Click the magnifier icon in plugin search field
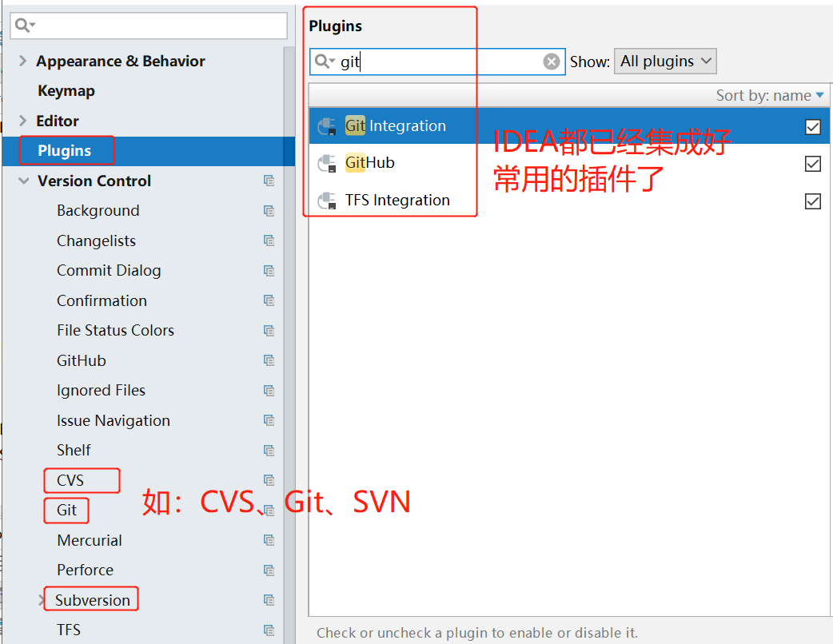Image resolution: width=833 pixels, height=644 pixels. coord(324,62)
